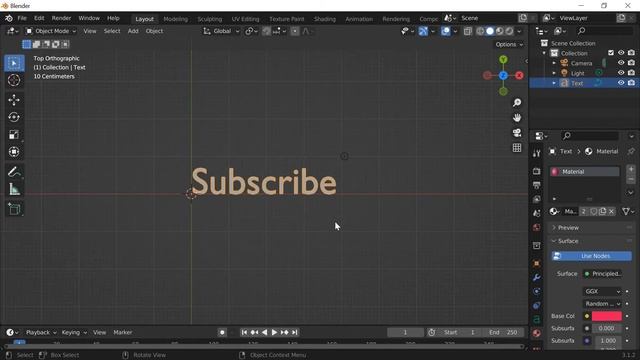Switch orthographic/perspective grid icon
The width and height of the screenshot is (640, 360).
(x=517, y=148)
